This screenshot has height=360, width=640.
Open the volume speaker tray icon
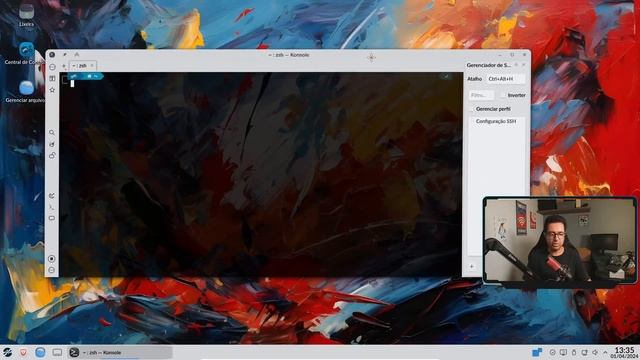tap(595, 352)
